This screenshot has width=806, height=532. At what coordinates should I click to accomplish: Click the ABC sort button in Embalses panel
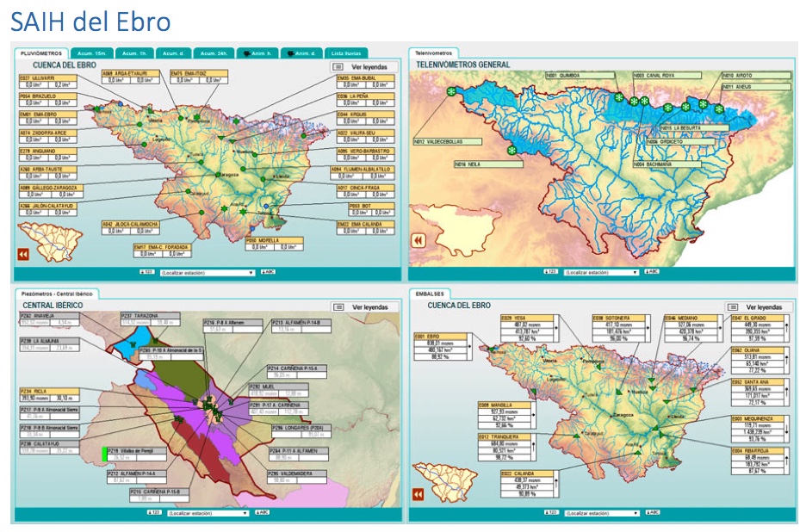(653, 512)
